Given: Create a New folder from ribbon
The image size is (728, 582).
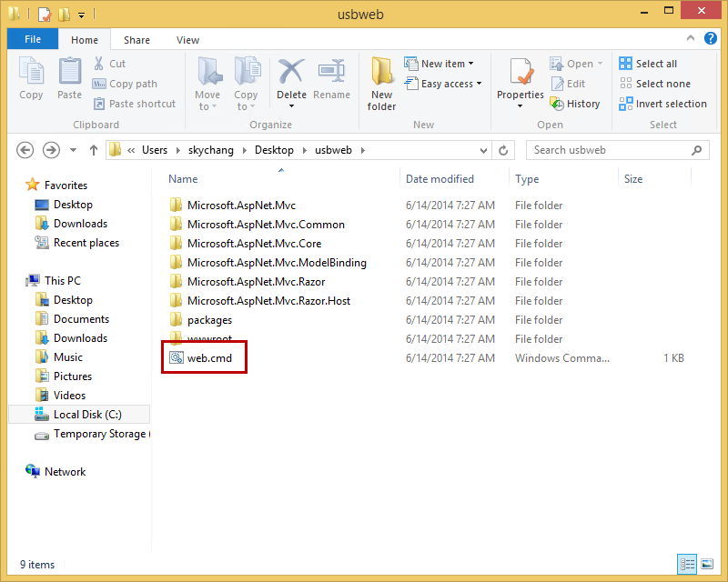Looking at the screenshot, I should [381, 84].
